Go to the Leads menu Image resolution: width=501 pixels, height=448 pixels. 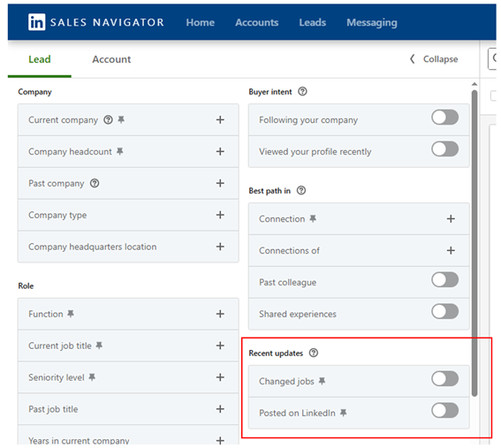click(x=313, y=22)
